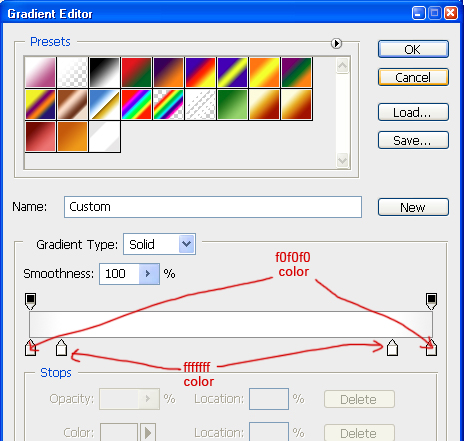Click the New gradient button
This screenshot has width=465, height=441.
point(413,207)
